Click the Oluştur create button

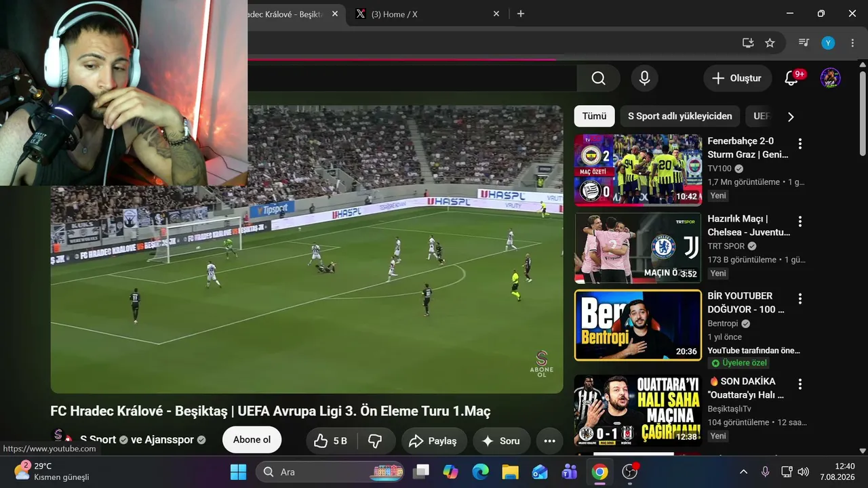pyautogui.click(x=737, y=79)
